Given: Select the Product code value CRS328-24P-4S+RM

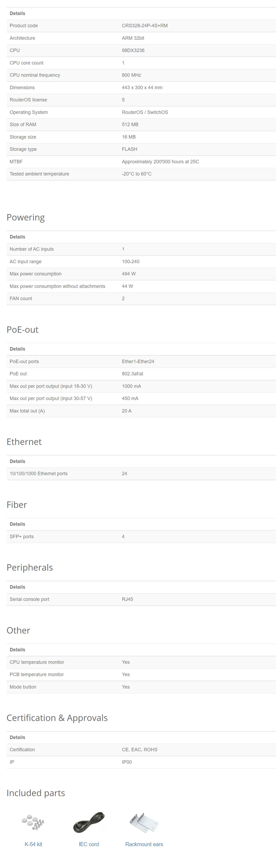Looking at the screenshot, I should (x=145, y=25).
